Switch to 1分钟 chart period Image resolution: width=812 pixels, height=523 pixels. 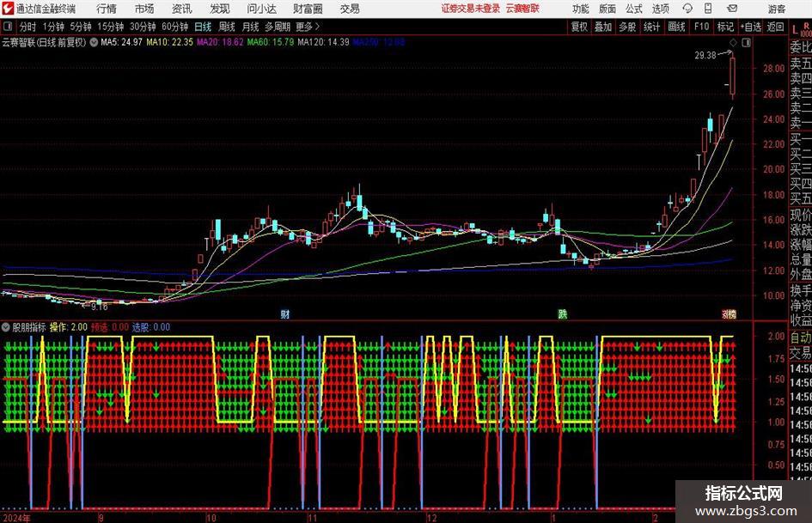[53, 27]
